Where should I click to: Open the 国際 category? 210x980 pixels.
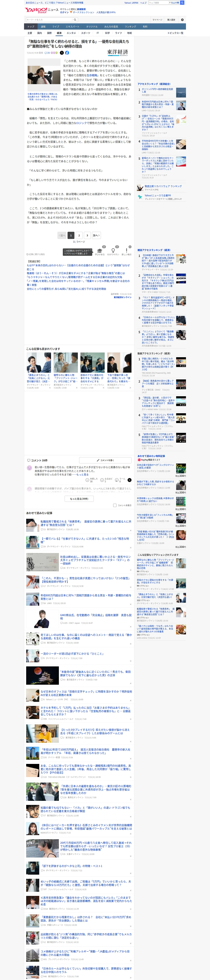(49, 33)
